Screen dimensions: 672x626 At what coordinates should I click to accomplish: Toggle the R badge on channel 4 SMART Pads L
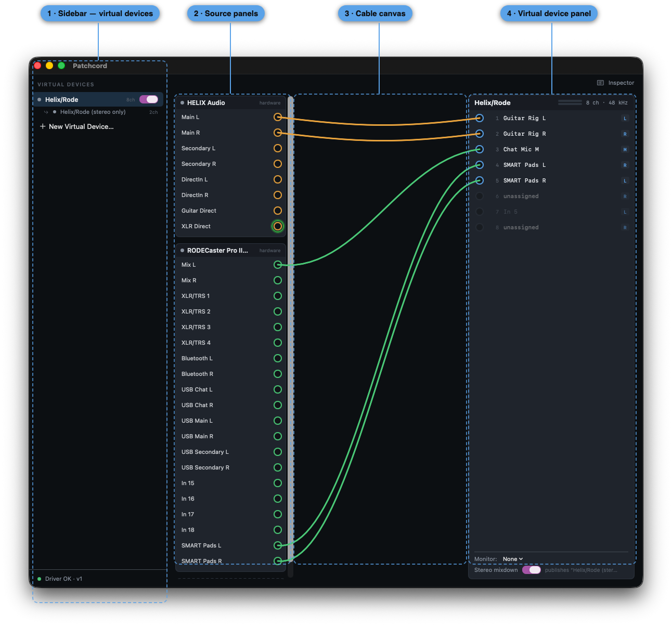pos(625,165)
